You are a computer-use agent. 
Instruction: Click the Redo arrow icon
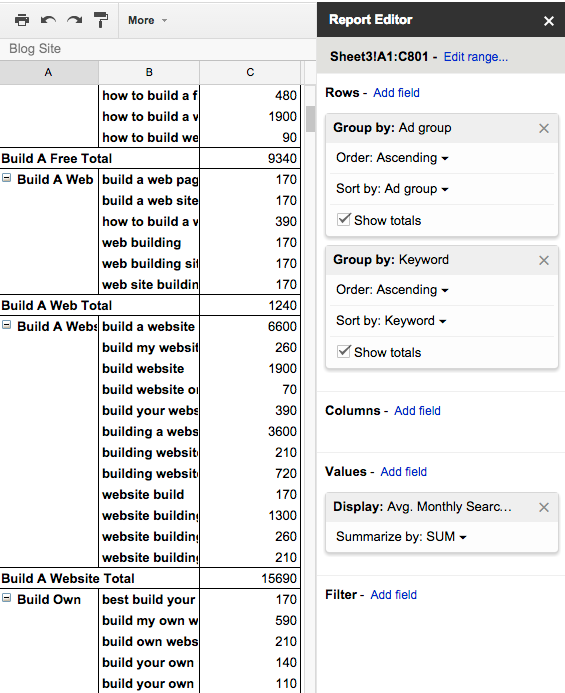click(75, 20)
